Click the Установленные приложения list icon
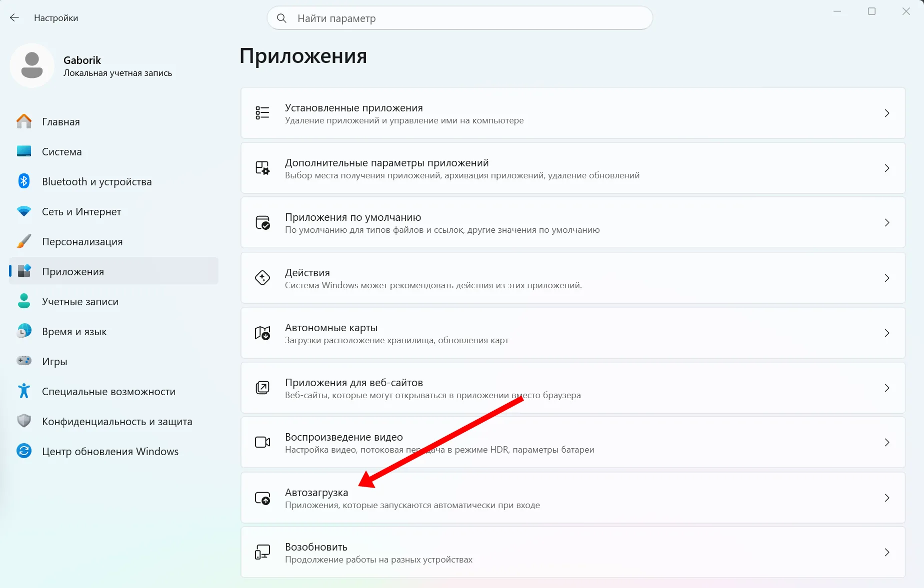 (262, 113)
